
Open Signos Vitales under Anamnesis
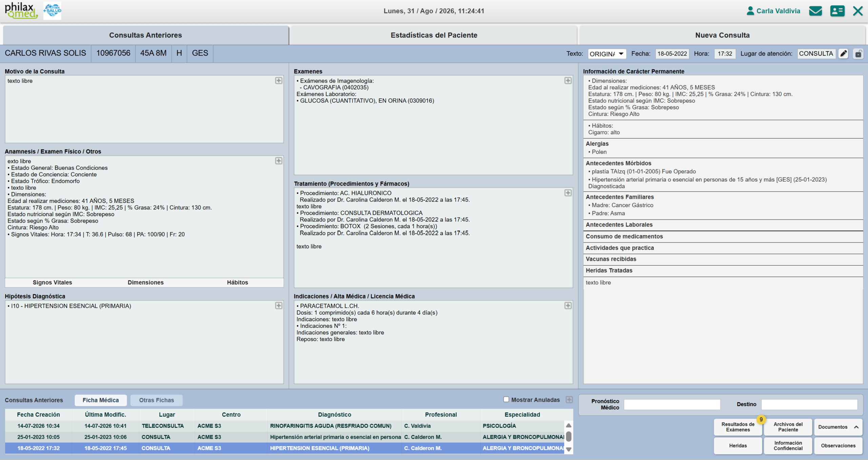[x=52, y=283]
